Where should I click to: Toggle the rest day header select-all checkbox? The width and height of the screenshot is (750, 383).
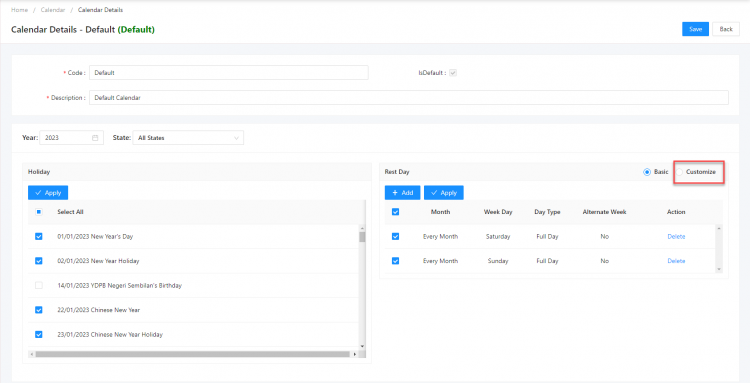tap(396, 212)
